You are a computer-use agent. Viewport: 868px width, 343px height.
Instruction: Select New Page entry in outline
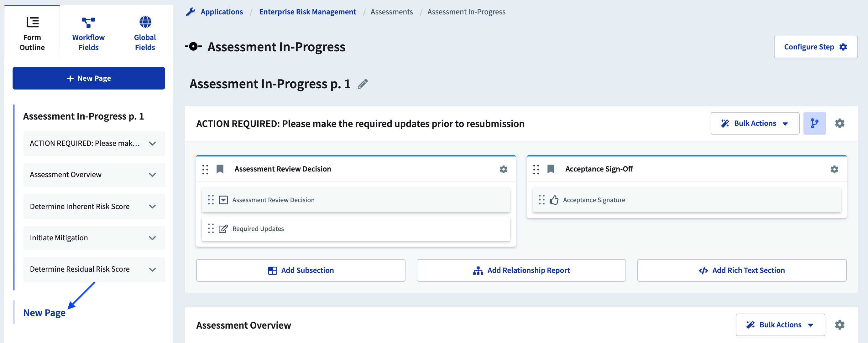pyautogui.click(x=44, y=313)
